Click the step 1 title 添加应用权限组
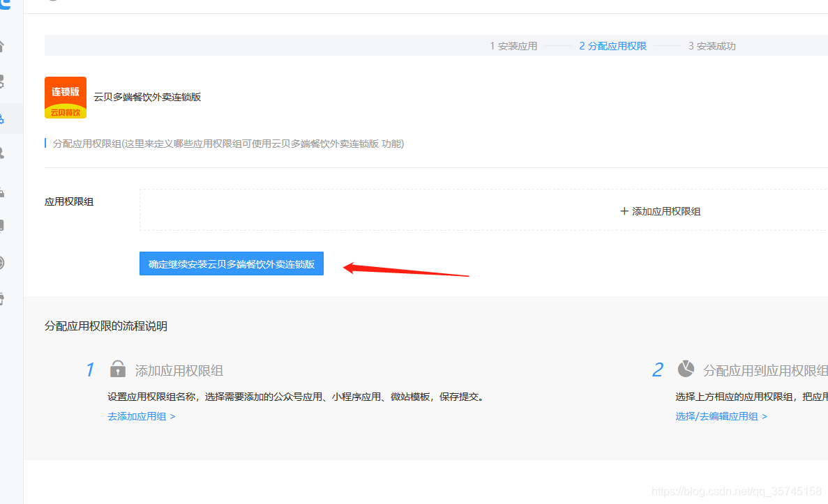Image resolution: width=828 pixels, height=504 pixels. point(179,370)
